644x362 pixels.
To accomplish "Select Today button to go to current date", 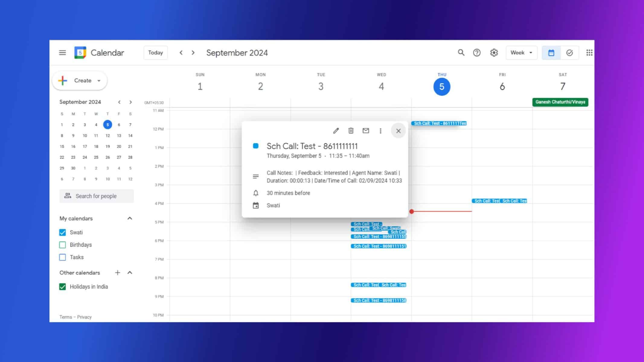I will click(x=155, y=52).
